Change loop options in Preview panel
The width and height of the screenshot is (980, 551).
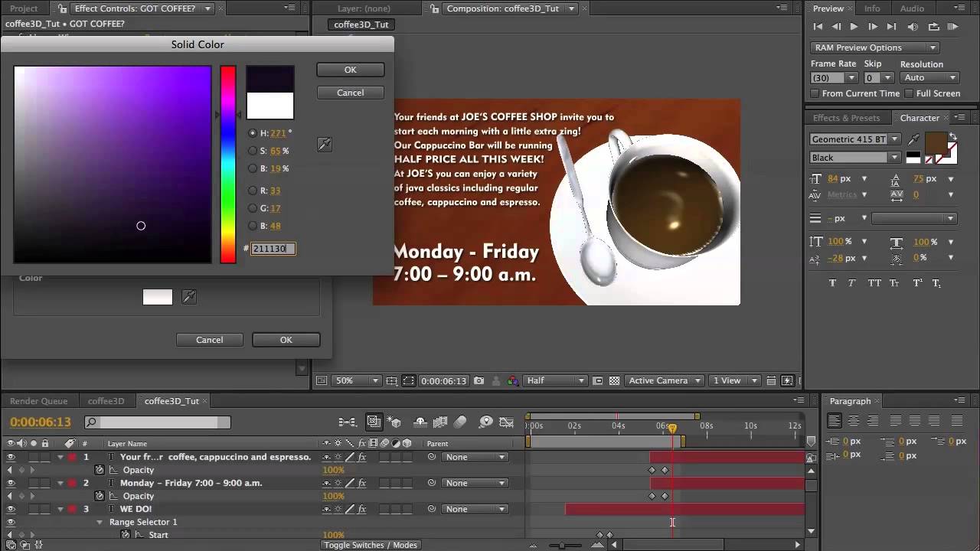point(933,26)
